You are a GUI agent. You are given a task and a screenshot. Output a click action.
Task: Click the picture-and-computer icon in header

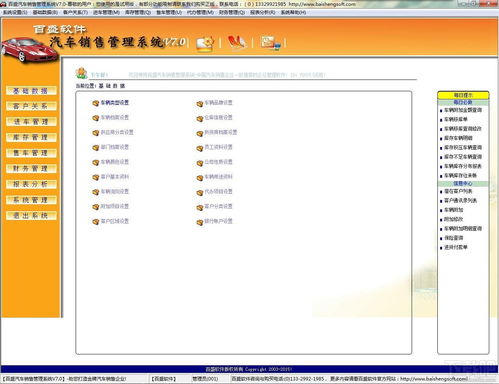pos(270,43)
